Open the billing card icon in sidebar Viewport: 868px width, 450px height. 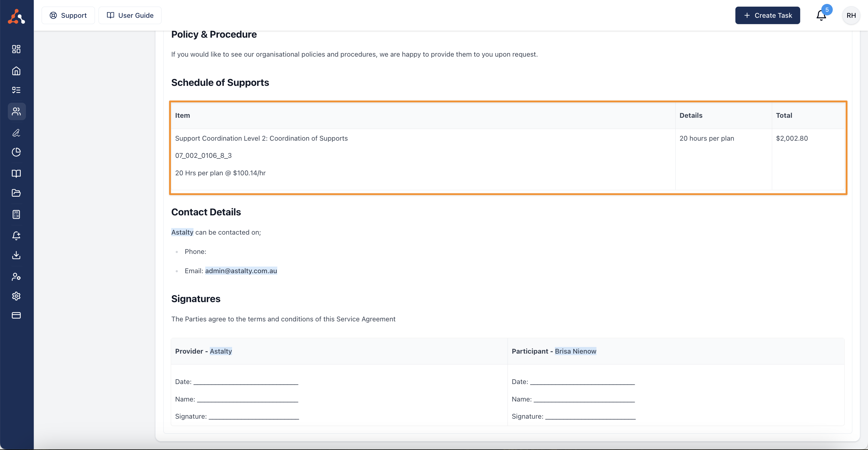16,315
